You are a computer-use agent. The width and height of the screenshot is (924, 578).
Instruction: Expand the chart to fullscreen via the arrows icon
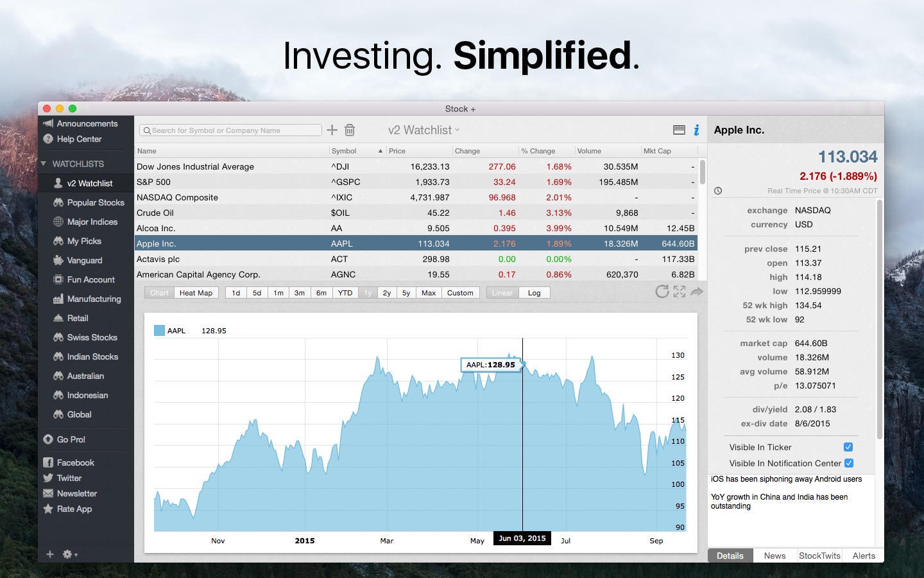[679, 292]
